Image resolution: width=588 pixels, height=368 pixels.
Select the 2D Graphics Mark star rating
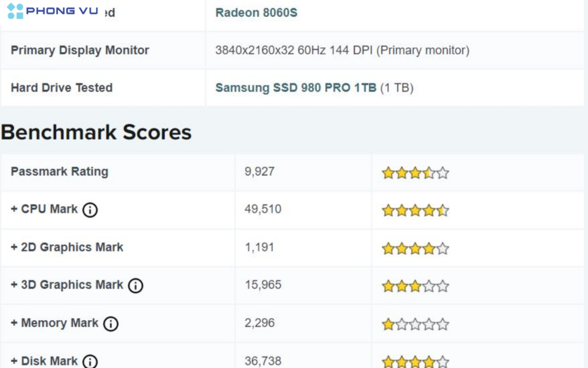click(x=415, y=248)
